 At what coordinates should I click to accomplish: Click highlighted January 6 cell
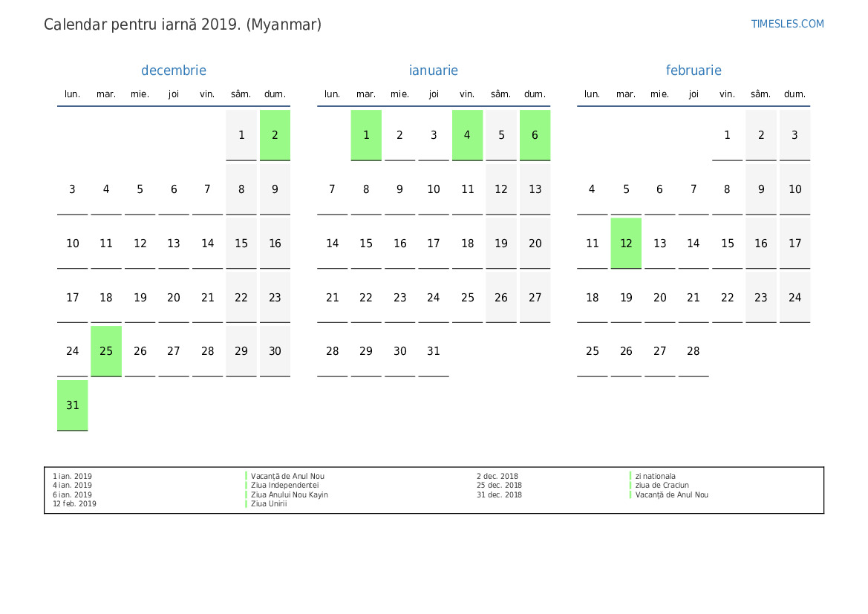coord(535,135)
